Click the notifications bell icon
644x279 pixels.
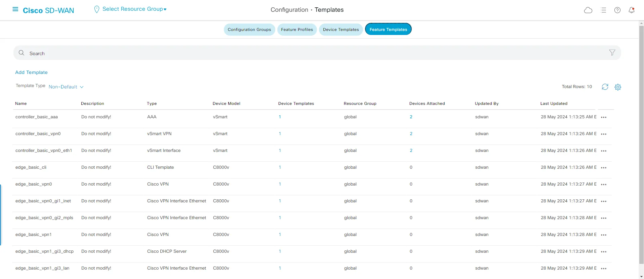632,10
